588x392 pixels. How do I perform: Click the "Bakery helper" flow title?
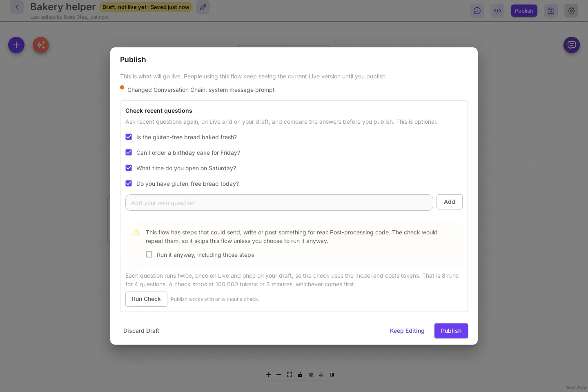63,7
